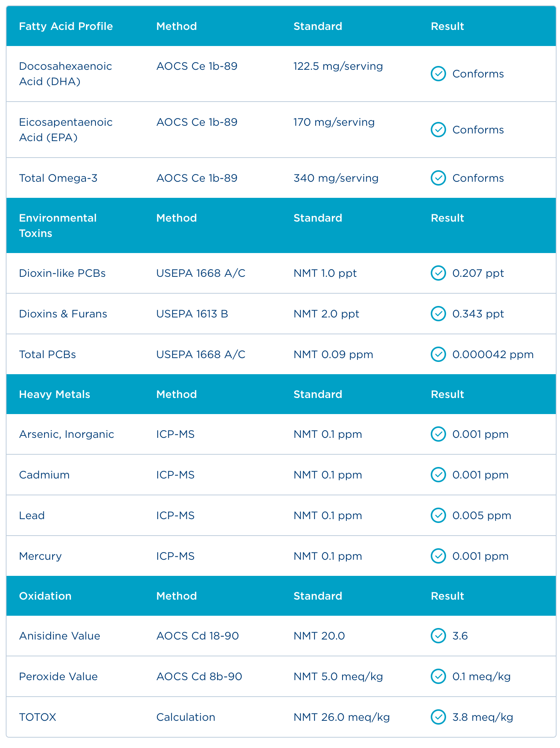
Task: Click checkmark next to 0.343 ppt
Action: coord(438,314)
